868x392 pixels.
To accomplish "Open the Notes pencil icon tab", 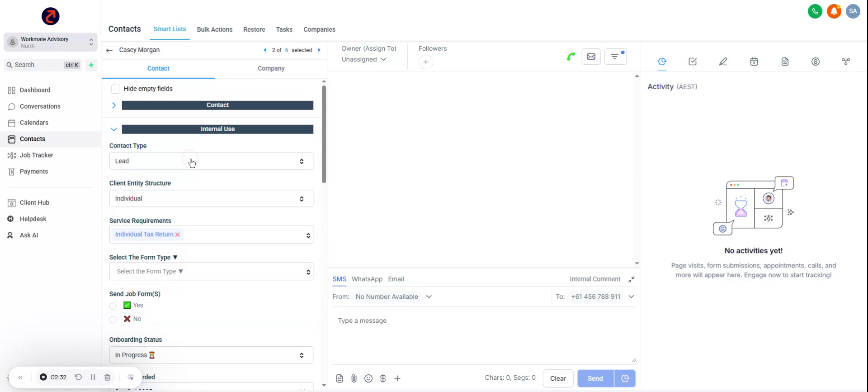I will point(723,62).
